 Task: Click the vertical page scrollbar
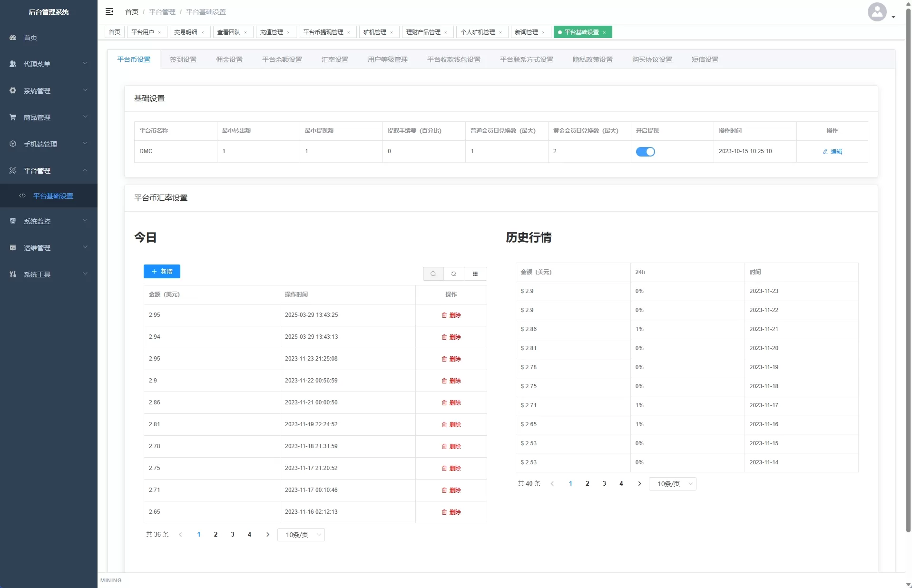(908, 285)
